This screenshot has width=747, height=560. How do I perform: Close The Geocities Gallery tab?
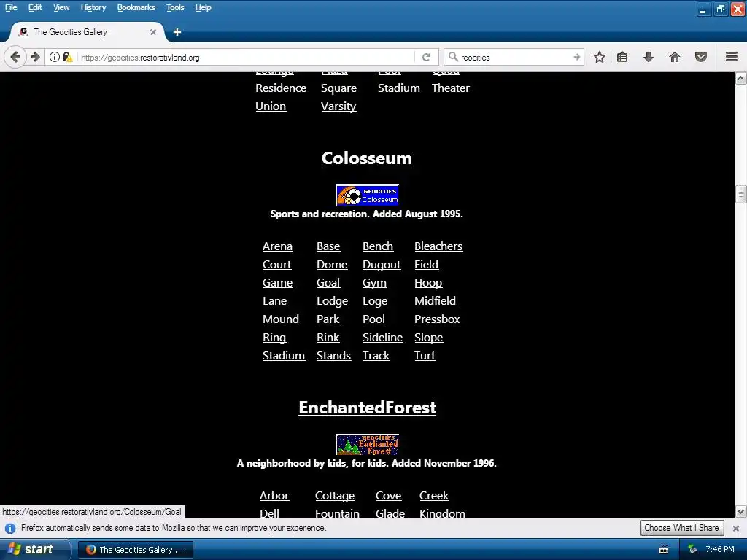click(x=153, y=32)
